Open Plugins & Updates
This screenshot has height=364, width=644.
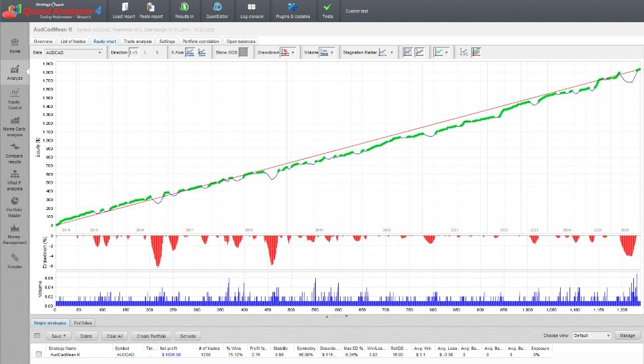tap(293, 11)
